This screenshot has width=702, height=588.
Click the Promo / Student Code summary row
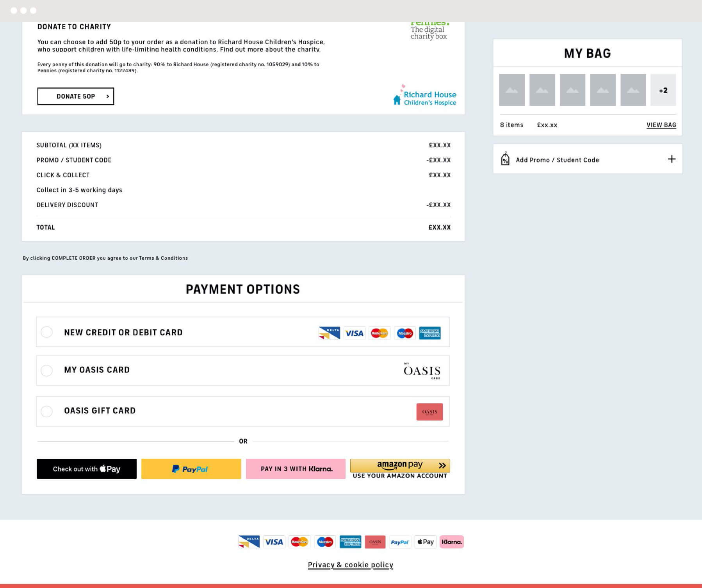(x=243, y=160)
